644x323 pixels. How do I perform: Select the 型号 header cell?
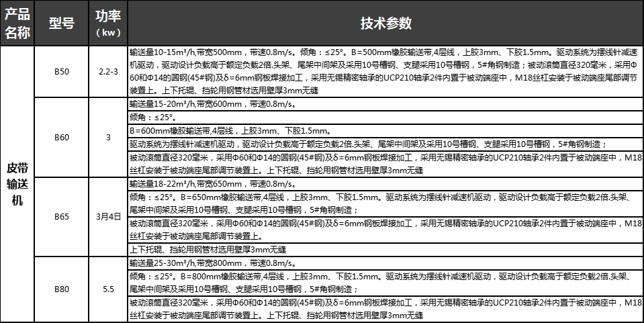click(62, 24)
